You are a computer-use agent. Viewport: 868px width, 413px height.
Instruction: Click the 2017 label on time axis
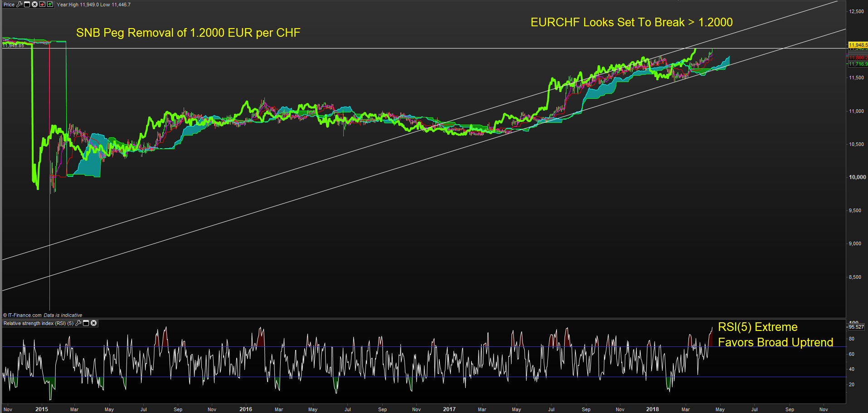(449, 409)
